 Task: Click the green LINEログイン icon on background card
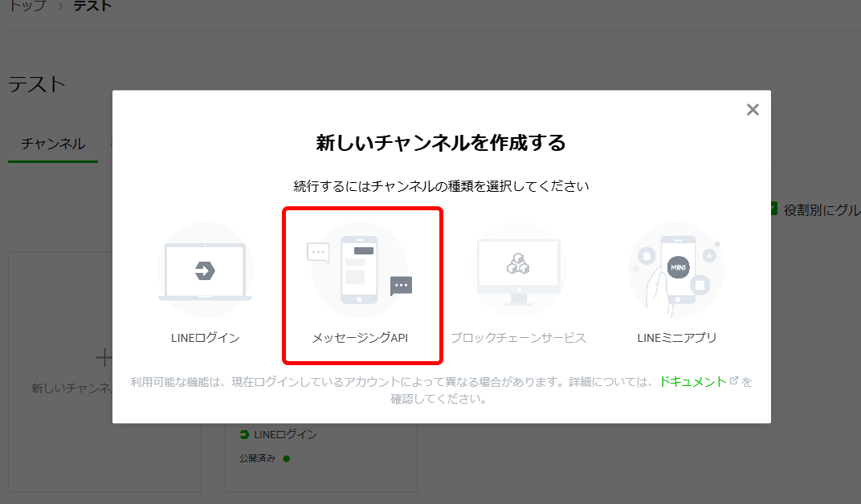[244, 434]
